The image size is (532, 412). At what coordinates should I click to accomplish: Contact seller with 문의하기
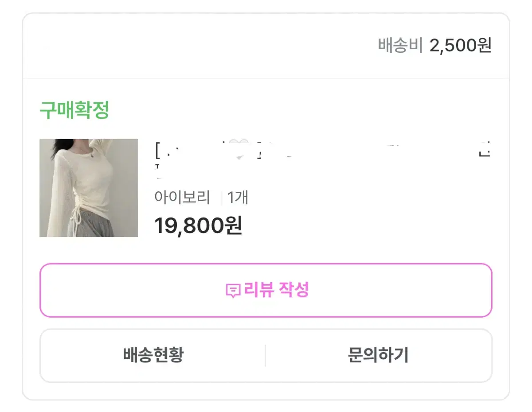point(378,355)
